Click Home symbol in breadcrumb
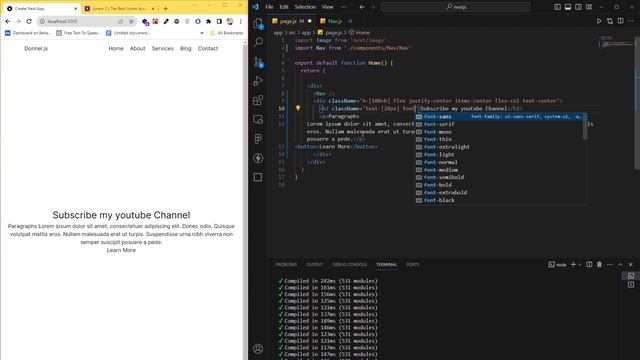This screenshot has width=640, height=360. pyautogui.click(x=360, y=33)
